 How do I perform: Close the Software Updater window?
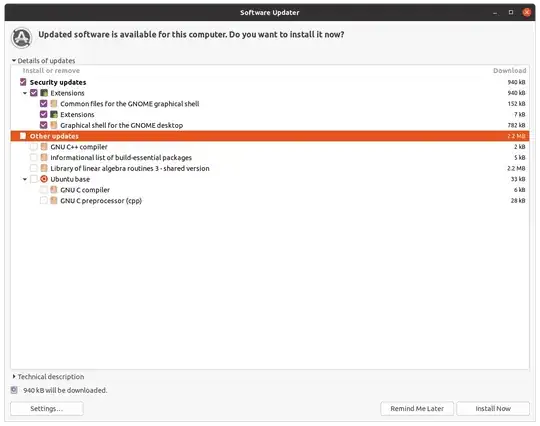[526, 12]
